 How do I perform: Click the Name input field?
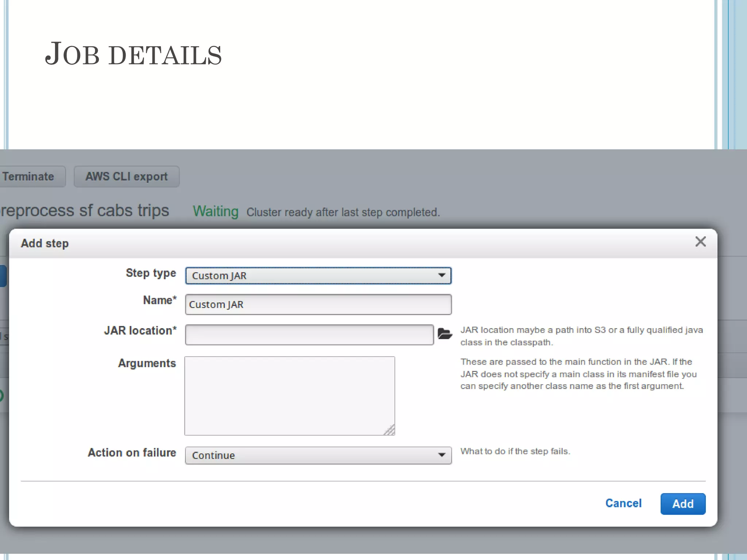318,304
